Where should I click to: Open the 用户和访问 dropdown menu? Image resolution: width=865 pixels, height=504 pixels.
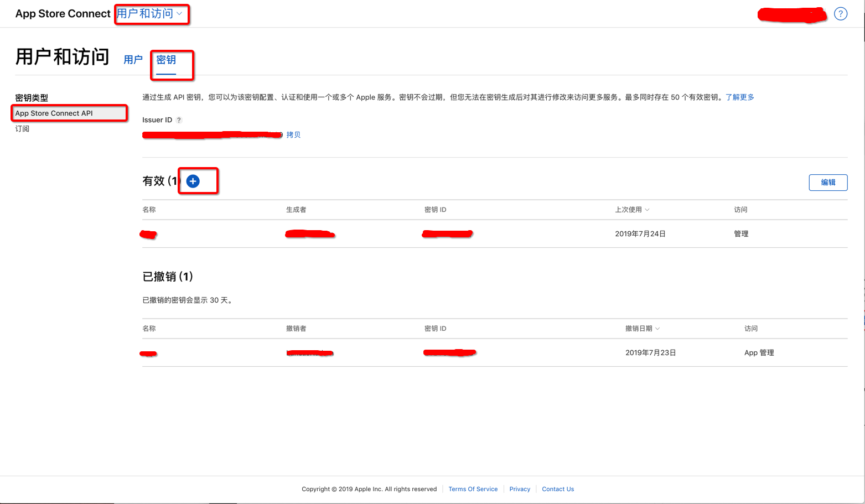[149, 14]
